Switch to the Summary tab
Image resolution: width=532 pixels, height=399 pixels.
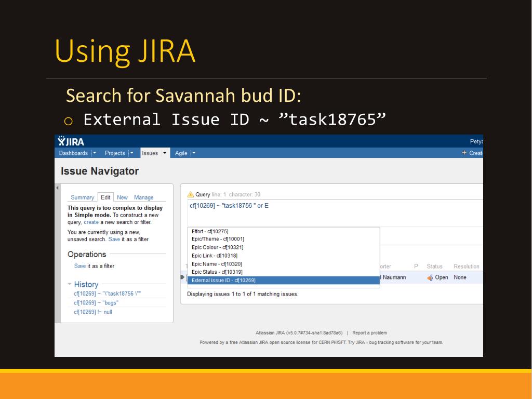(82, 197)
